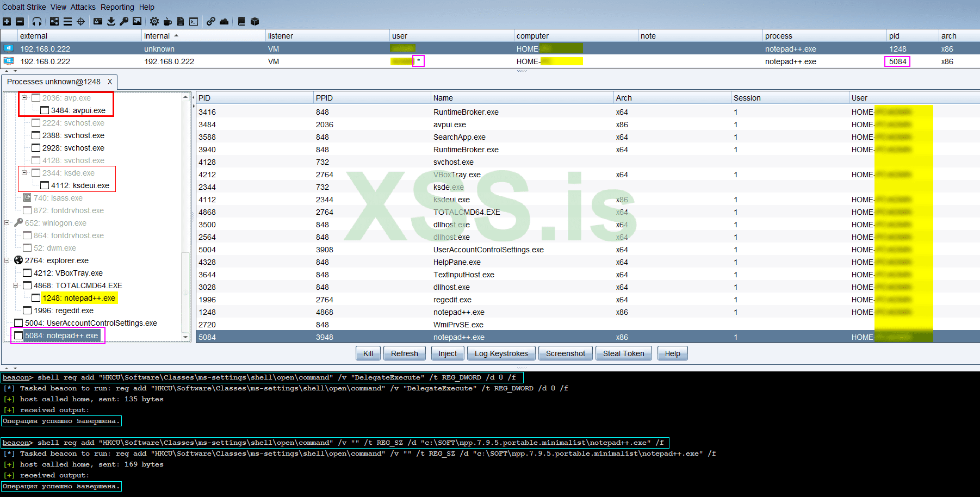Sort process list by PPID column header
Image resolution: width=980 pixels, height=497 pixels.
click(x=372, y=98)
